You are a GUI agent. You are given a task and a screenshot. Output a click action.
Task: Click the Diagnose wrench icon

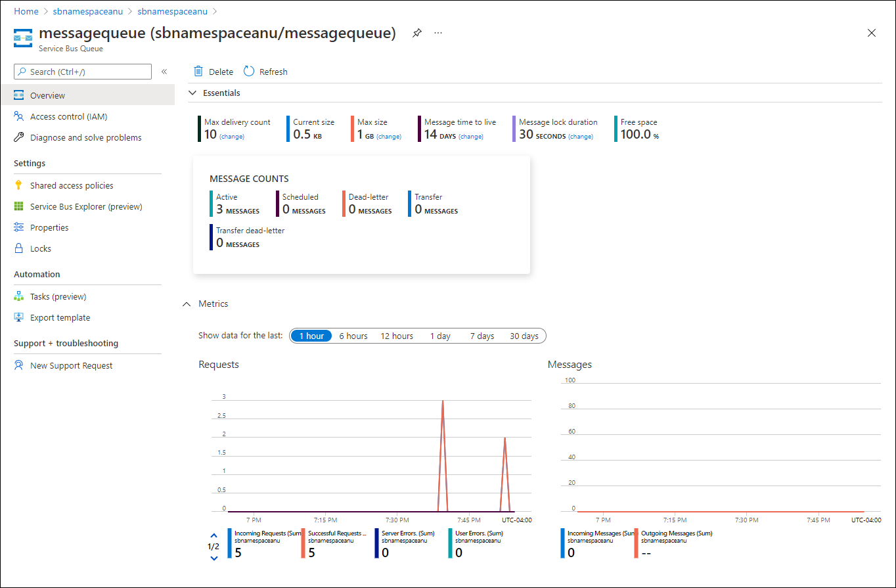pyautogui.click(x=18, y=137)
